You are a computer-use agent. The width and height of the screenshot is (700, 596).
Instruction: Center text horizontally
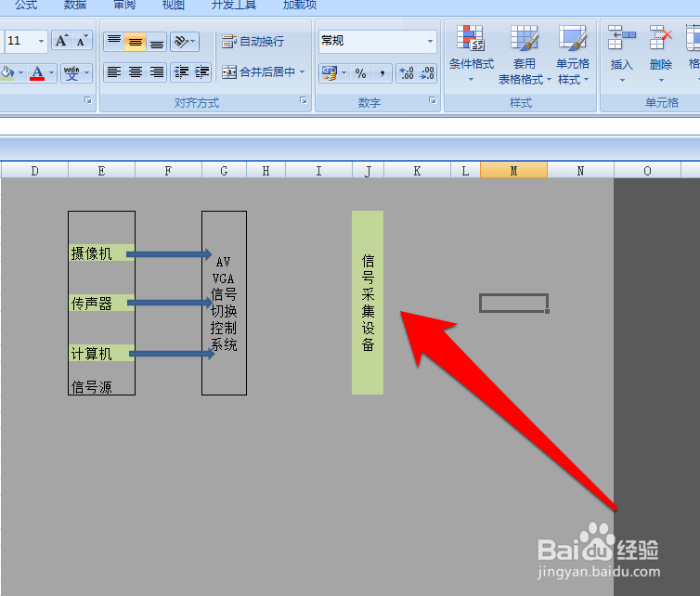point(136,71)
